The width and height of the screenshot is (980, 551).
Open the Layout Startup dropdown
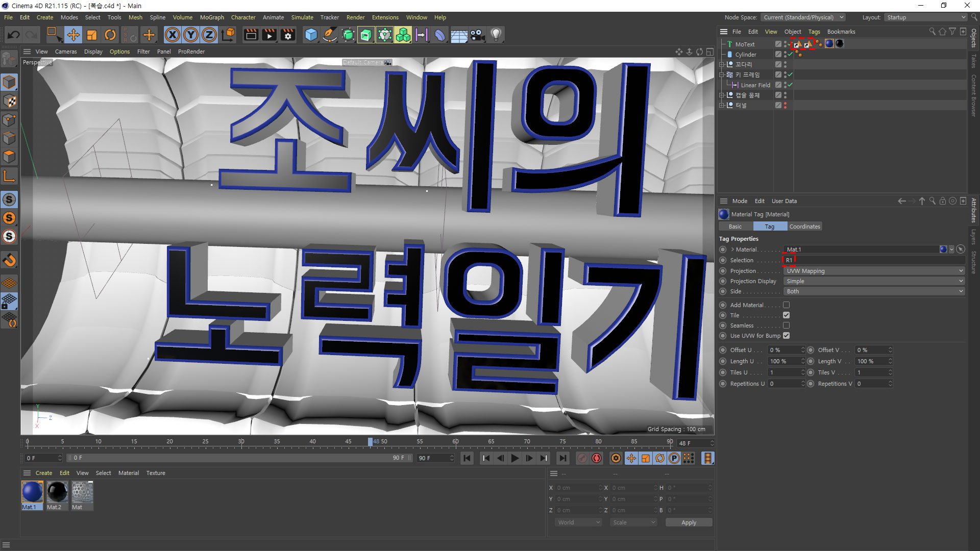tap(925, 17)
